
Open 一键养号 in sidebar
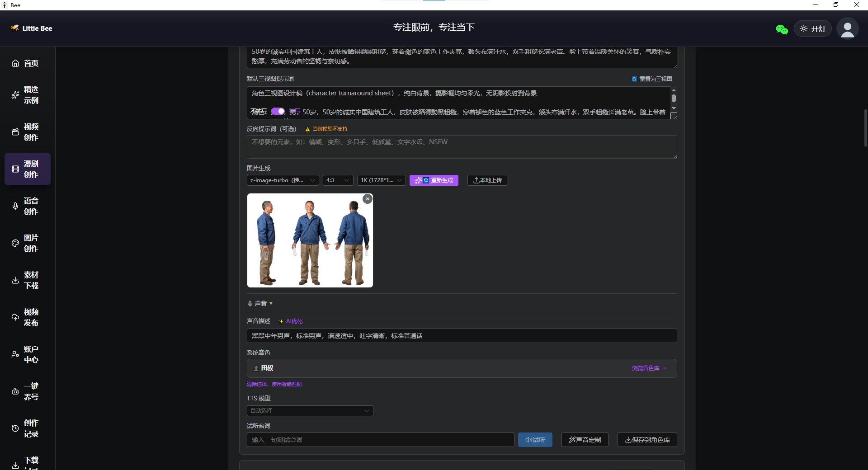[x=28, y=391]
